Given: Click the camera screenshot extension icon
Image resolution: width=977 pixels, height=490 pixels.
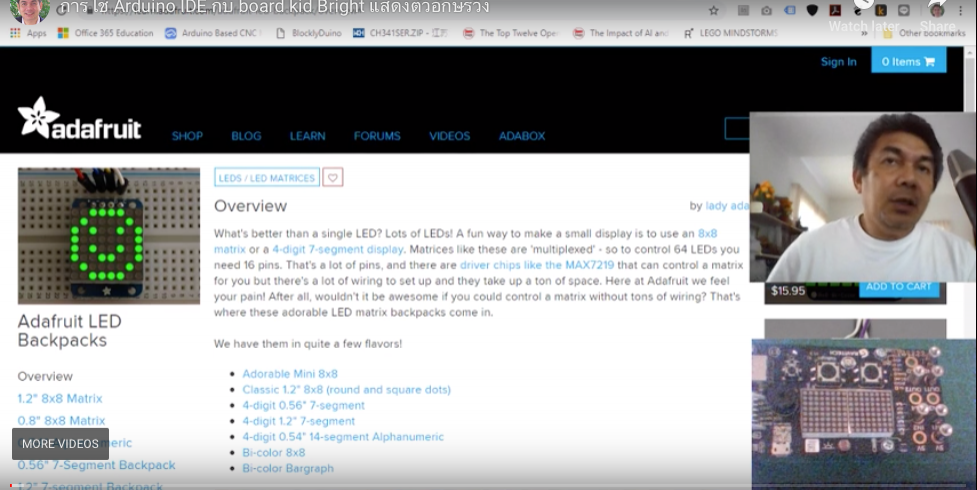Looking at the screenshot, I should tap(766, 11).
